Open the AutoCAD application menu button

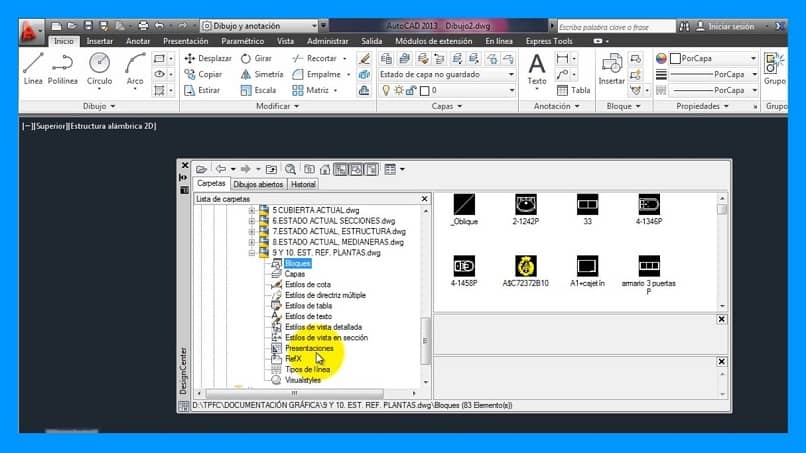30,32
